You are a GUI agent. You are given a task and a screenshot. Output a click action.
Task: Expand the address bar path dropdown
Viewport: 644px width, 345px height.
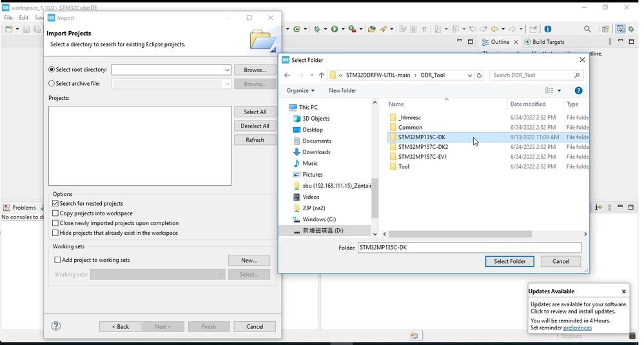click(x=469, y=75)
